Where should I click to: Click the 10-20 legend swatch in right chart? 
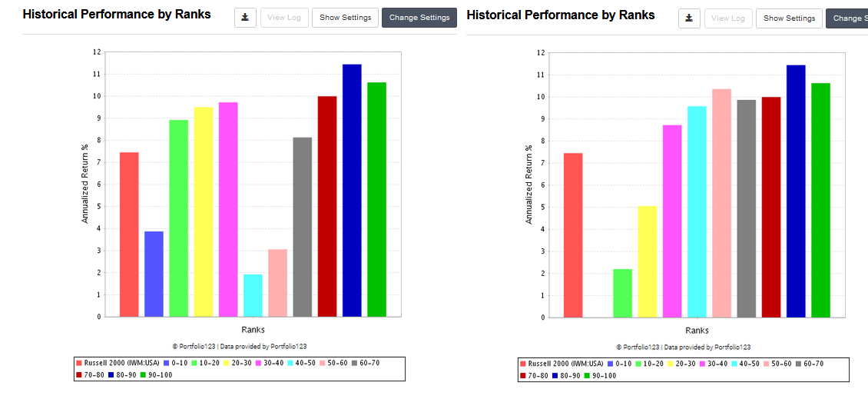[639, 364]
